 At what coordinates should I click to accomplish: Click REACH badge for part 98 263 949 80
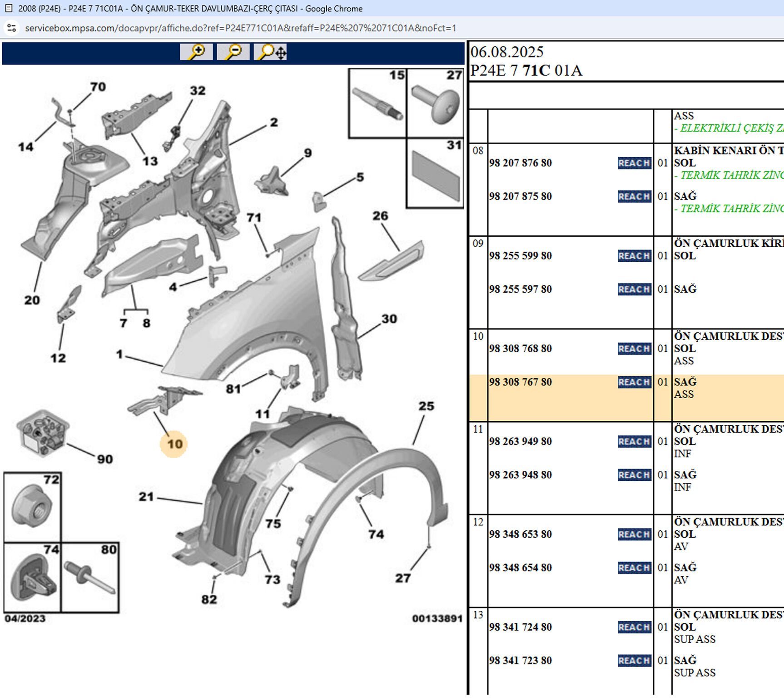coord(634,442)
